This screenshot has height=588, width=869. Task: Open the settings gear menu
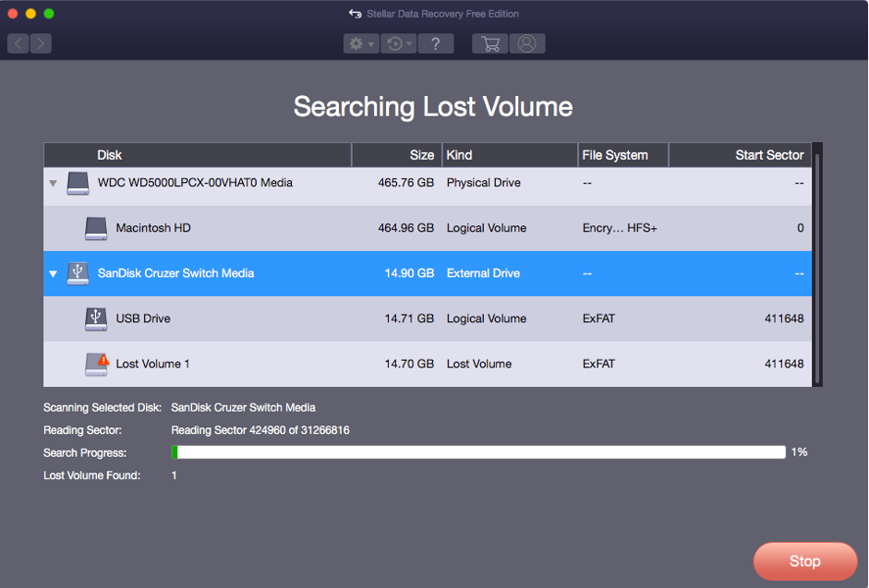(x=361, y=43)
